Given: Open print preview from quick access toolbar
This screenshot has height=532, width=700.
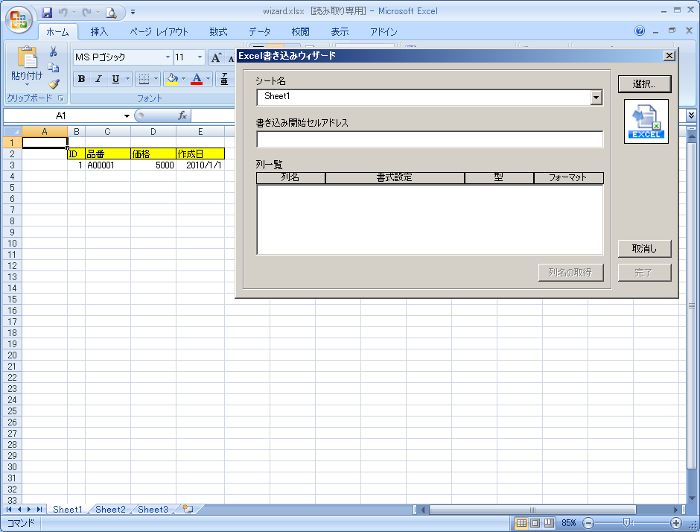Looking at the screenshot, I should 111,13.
